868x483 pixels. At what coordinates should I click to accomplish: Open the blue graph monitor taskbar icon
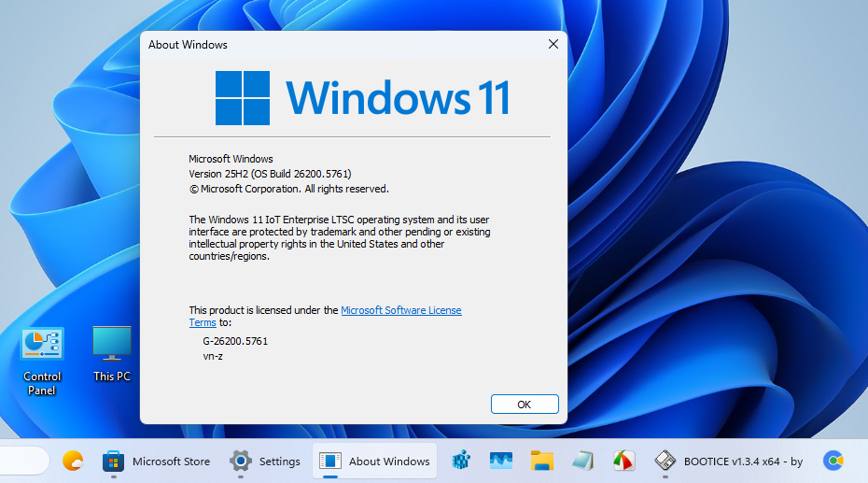501,461
